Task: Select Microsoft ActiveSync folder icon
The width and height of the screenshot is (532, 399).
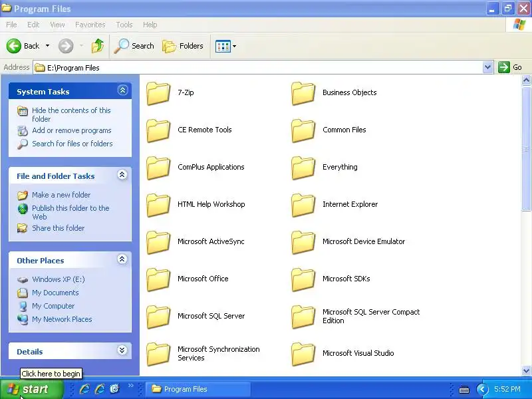Action: [158, 242]
